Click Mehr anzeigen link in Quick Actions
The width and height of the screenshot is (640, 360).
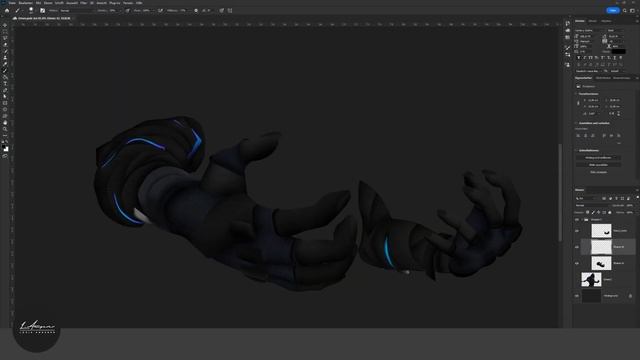(598, 172)
